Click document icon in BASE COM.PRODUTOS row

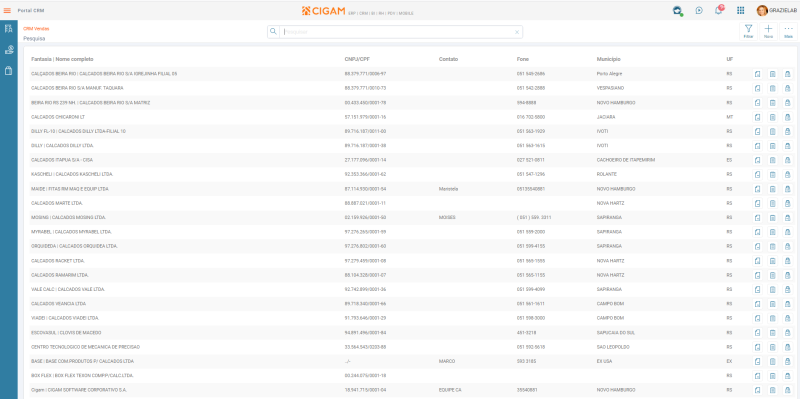click(758, 361)
